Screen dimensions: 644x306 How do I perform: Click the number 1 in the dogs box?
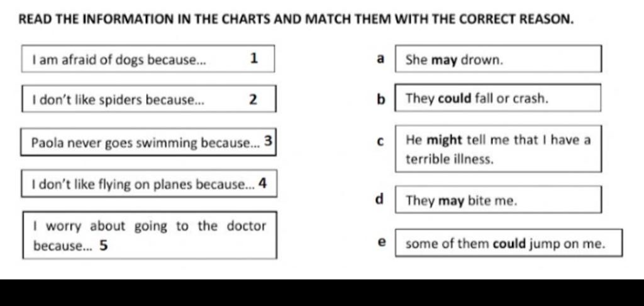(253, 59)
